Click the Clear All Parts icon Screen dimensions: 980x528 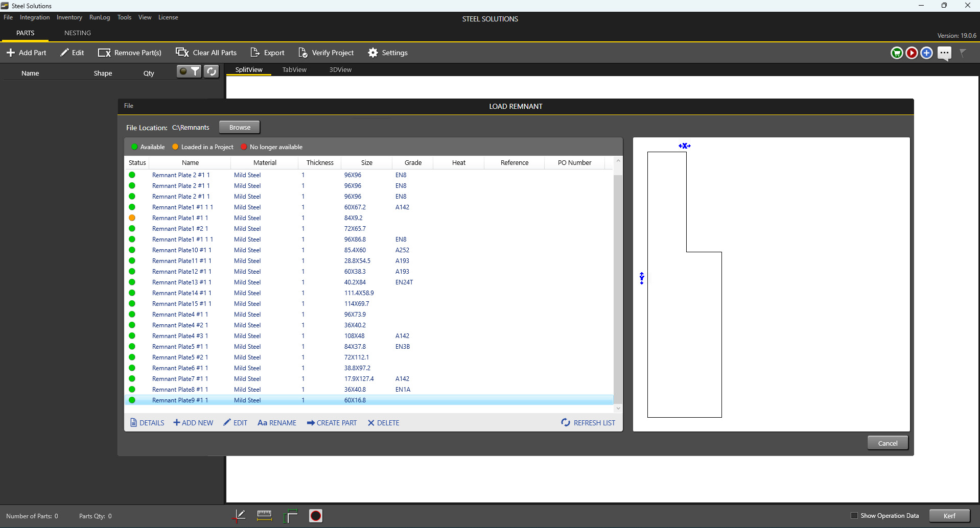182,52
